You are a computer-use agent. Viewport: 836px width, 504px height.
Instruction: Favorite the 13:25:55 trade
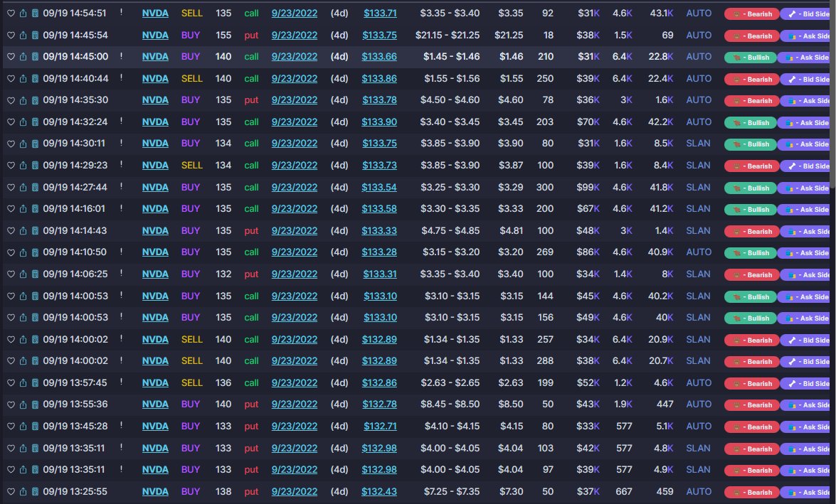[x=11, y=491]
